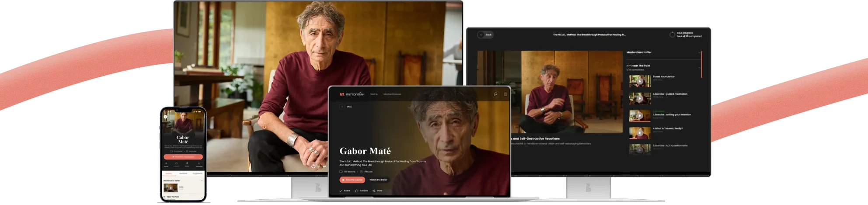Click the Watch the trailer button
Screen dimensions: 868x205
pos(378,180)
